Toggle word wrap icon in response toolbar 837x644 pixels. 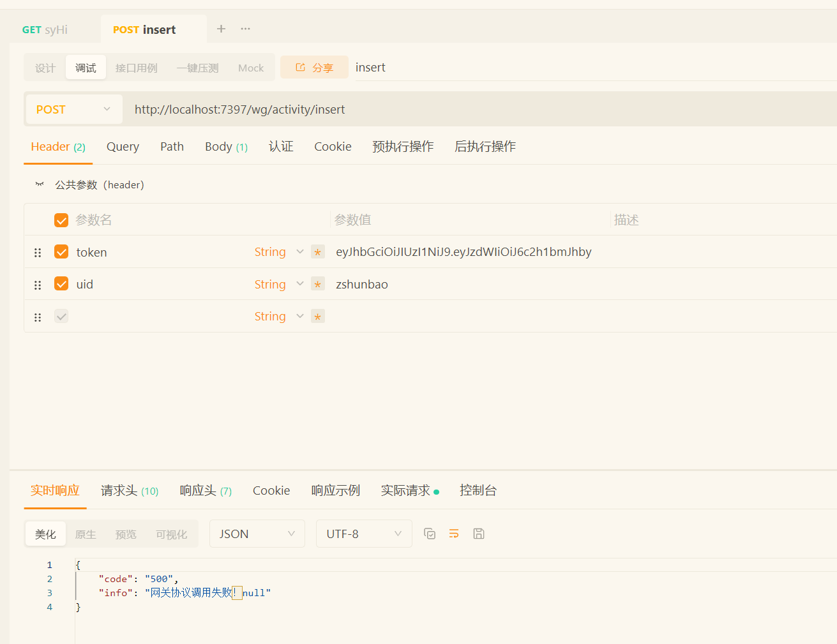(454, 534)
